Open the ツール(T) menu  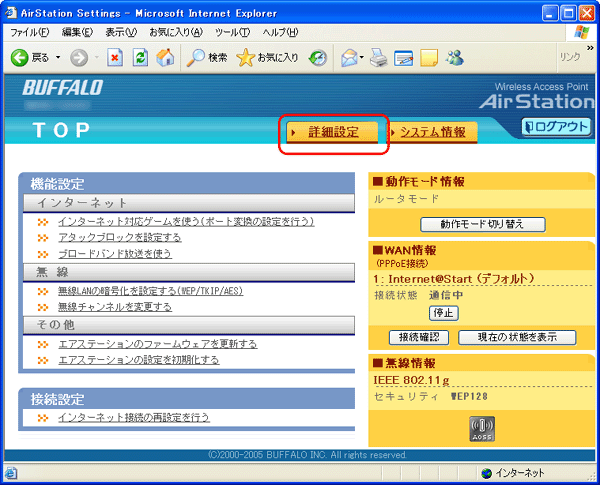231,33
